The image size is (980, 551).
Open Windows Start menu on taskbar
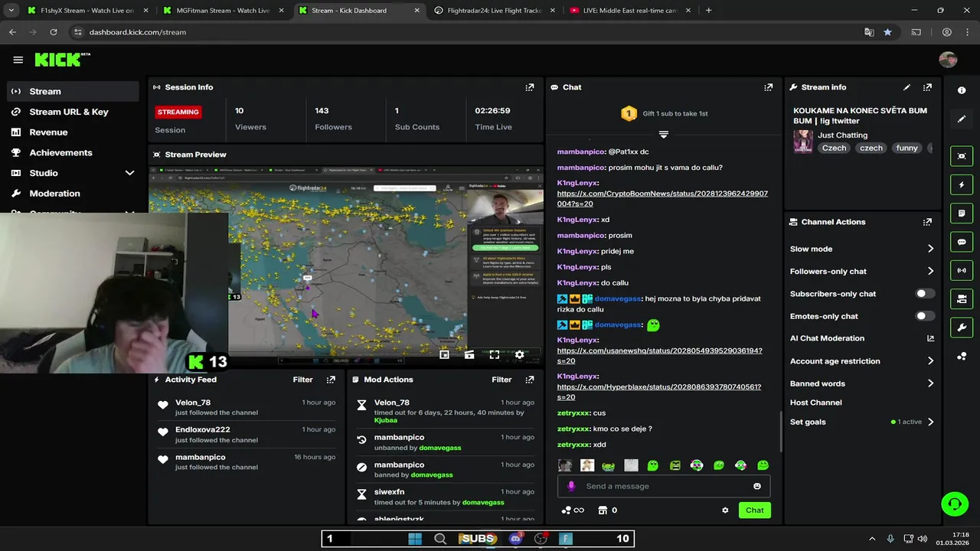pyautogui.click(x=415, y=539)
